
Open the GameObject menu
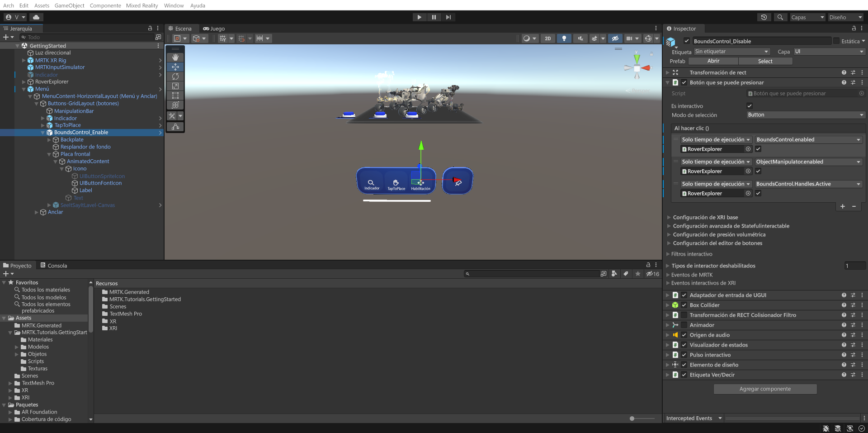tap(69, 5)
